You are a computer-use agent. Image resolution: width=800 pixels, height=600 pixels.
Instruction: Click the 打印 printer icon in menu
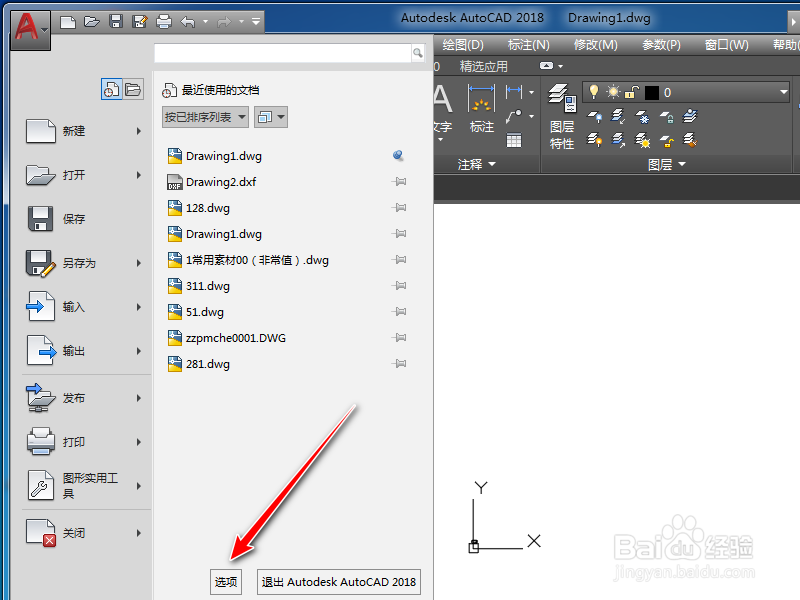tap(40, 441)
